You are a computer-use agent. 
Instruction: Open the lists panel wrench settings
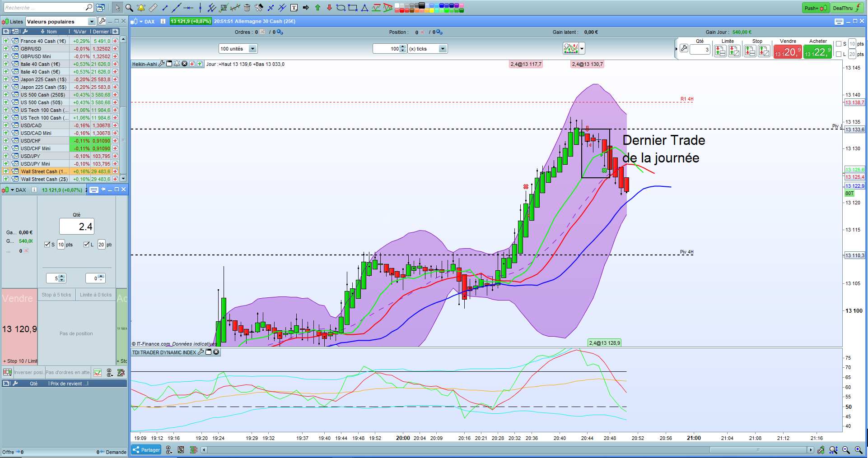pyautogui.click(x=102, y=21)
